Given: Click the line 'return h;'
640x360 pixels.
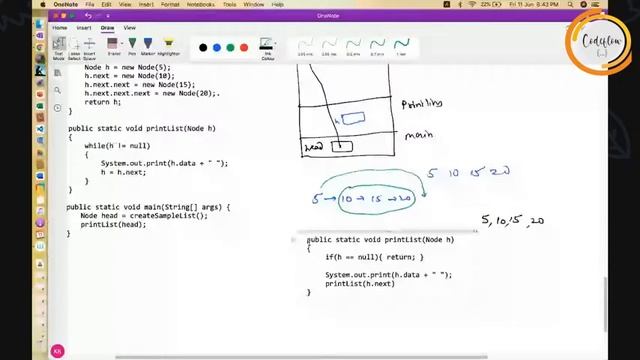Looking at the screenshot, I should [103, 102].
